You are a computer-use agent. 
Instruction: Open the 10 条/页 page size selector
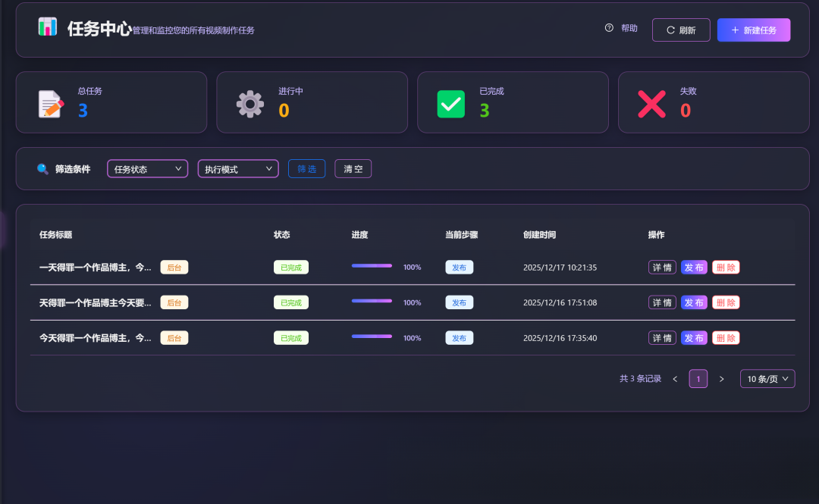pos(767,379)
